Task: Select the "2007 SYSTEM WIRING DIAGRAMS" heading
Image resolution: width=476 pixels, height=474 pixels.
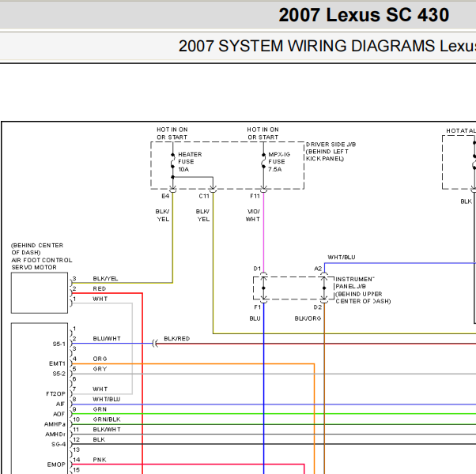Action: 308,46
